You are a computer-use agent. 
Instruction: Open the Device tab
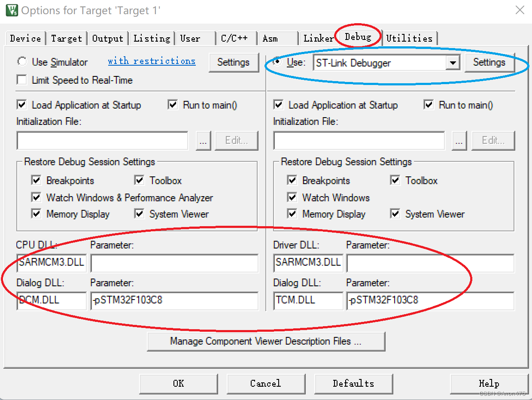coord(25,39)
